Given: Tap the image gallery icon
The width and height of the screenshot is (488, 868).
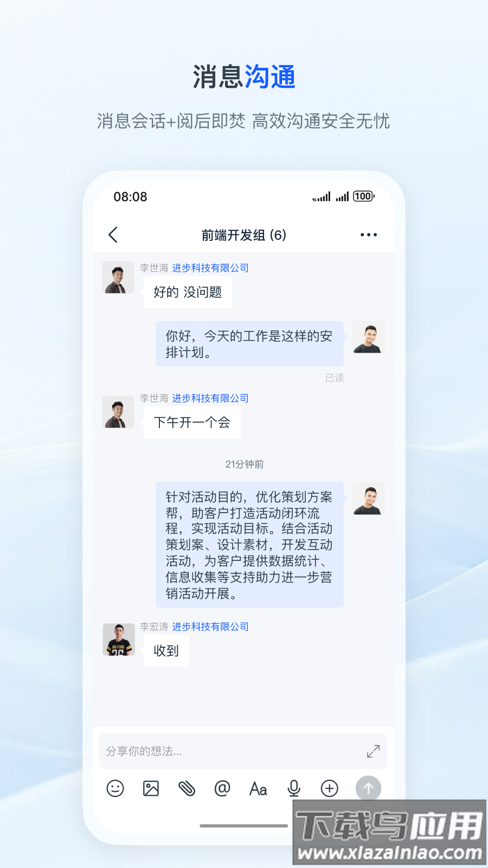Looking at the screenshot, I should [x=151, y=788].
